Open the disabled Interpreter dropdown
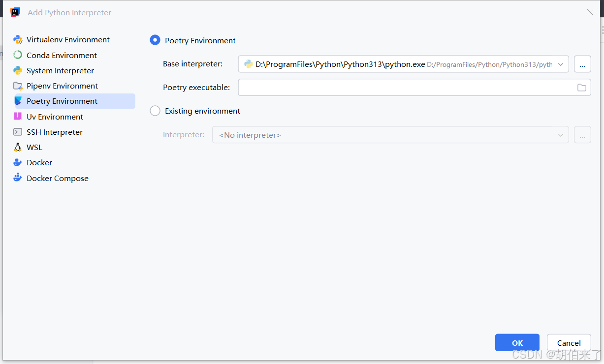Viewport: 604px width, 364px height. (390, 135)
